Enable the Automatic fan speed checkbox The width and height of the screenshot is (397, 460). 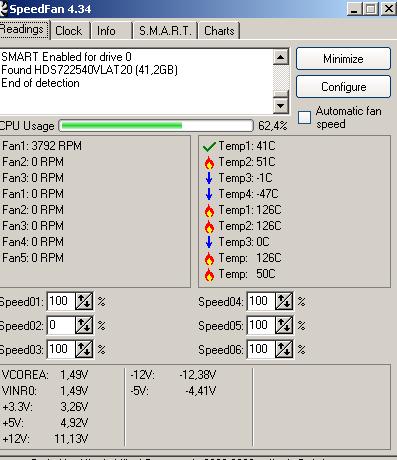coord(304,117)
